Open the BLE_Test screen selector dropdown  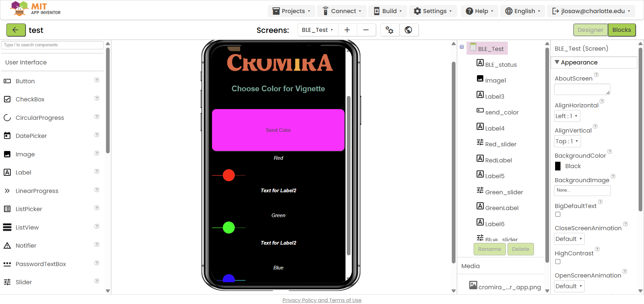tap(317, 30)
